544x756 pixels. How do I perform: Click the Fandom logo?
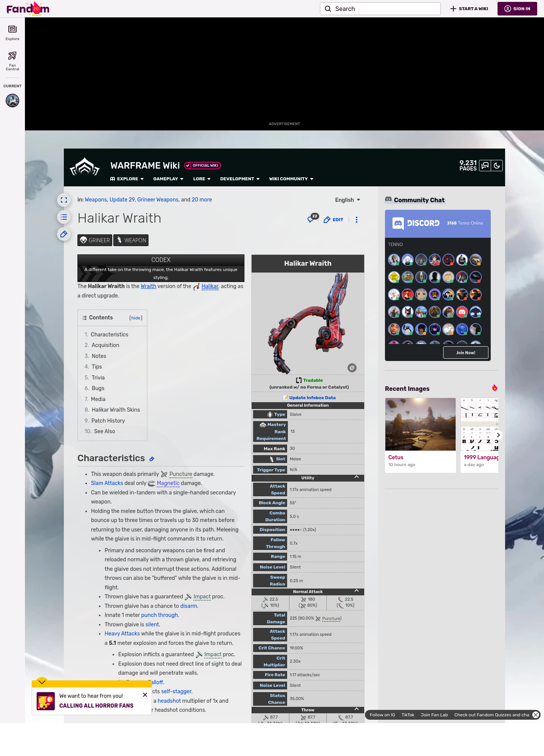(28, 9)
